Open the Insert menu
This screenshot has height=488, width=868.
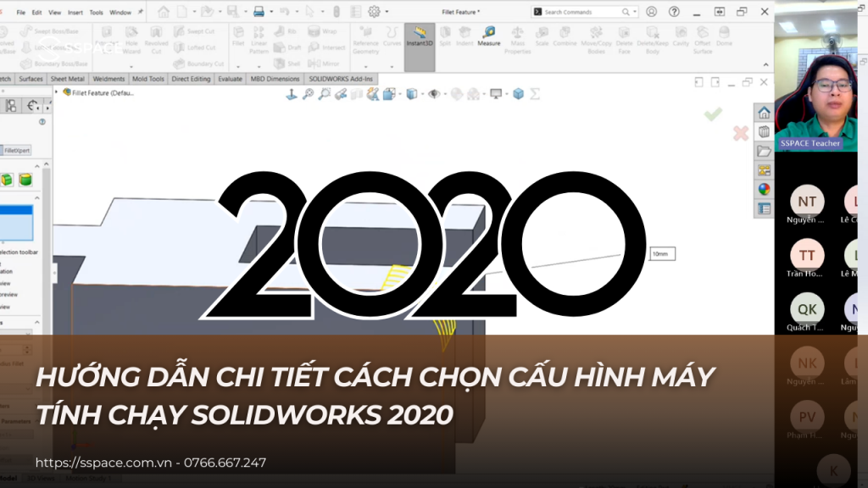[75, 12]
